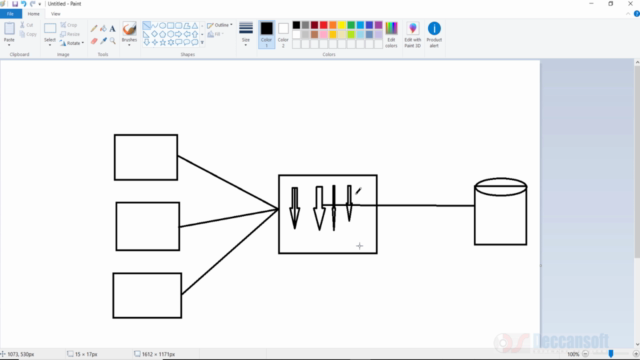Pick the yellow color swatch

click(342, 25)
